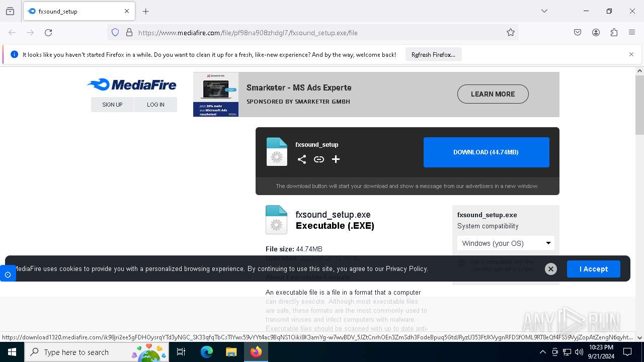Viewport: 644px width, 362px height.
Task: Go back using the back arrow
Action: [x=12, y=33]
